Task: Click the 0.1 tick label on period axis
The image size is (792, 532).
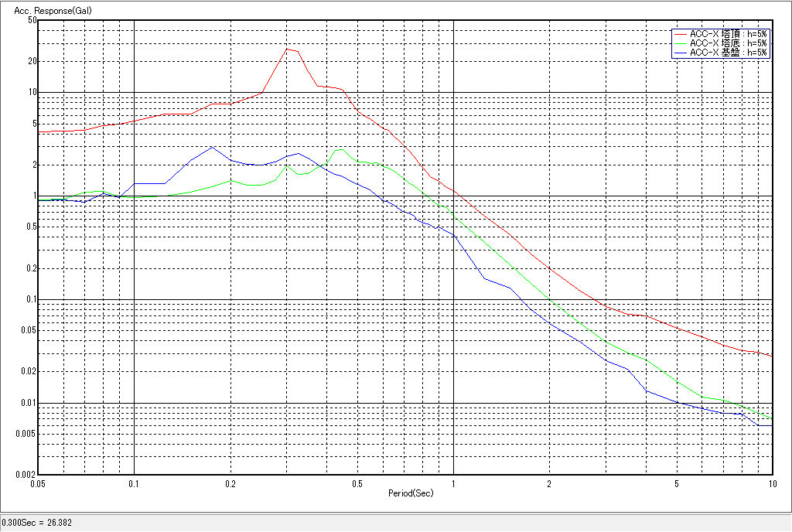Action: tap(135, 483)
